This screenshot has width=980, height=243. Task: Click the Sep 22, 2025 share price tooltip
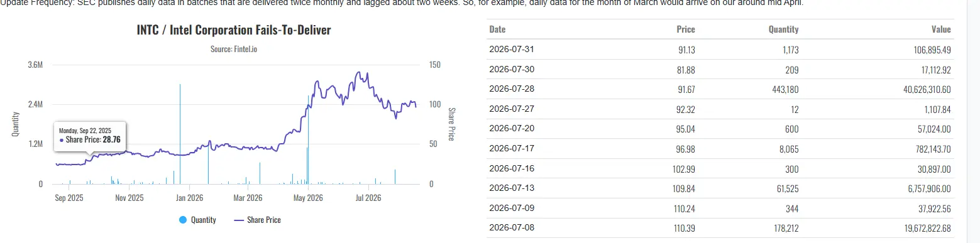tap(90, 136)
